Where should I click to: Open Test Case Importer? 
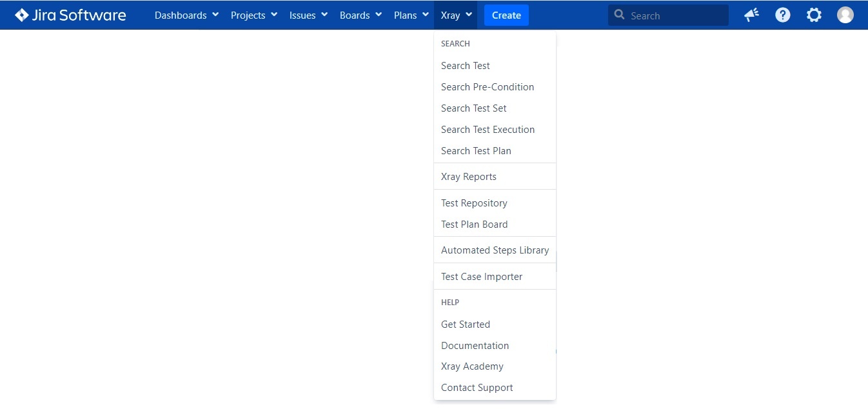(x=495, y=277)
